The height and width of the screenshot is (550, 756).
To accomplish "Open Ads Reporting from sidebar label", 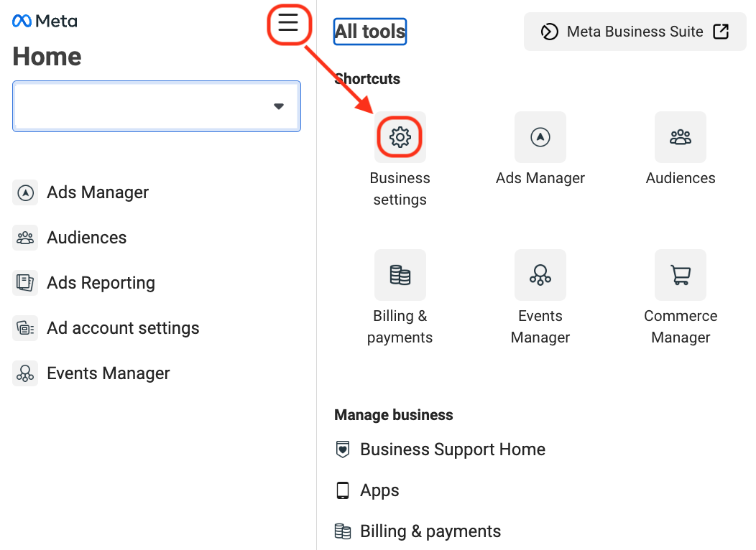I will [101, 283].
